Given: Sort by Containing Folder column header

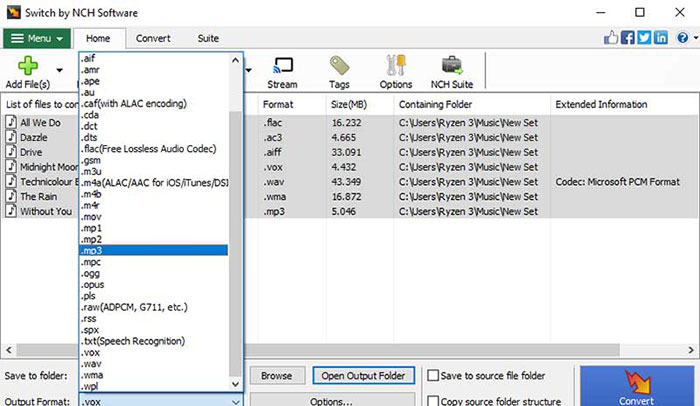Looking at the screenshot, I should [x=472, y=105].
